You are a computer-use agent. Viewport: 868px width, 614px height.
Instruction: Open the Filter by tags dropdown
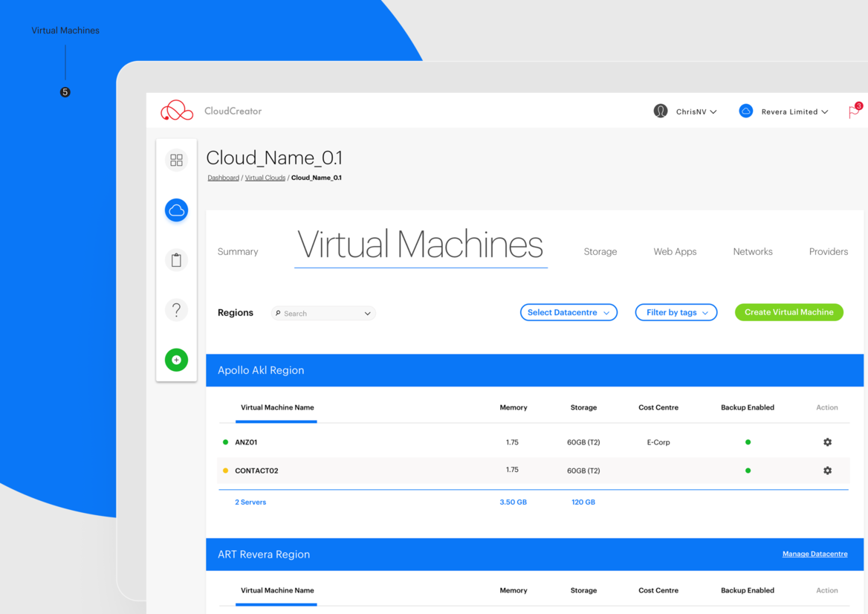coord(676,313)
